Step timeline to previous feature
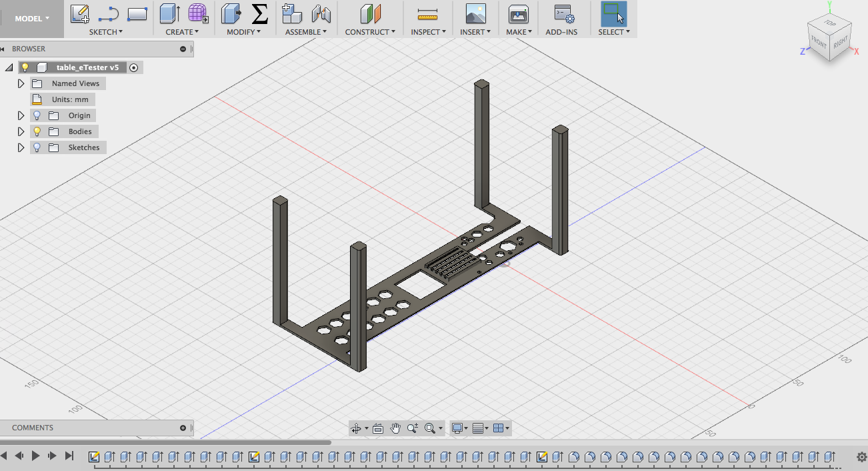Image resolution: width=868 pixels, height=471 pixels. (19, 456)
